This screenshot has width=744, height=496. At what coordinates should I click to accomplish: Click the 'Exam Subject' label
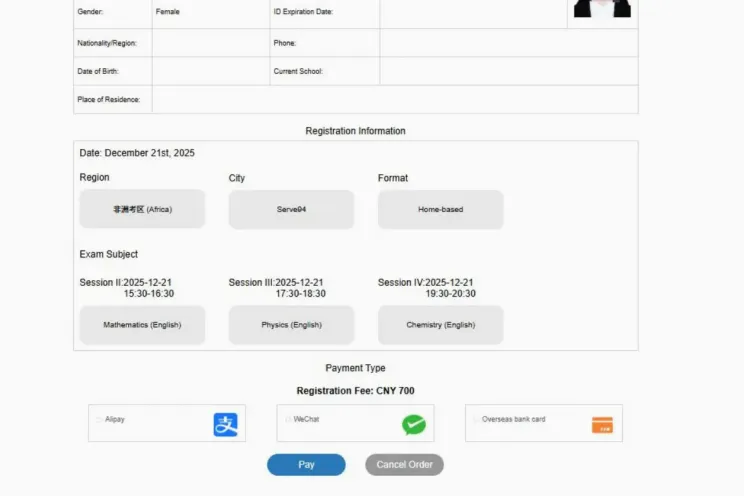[x=109, y=254]
